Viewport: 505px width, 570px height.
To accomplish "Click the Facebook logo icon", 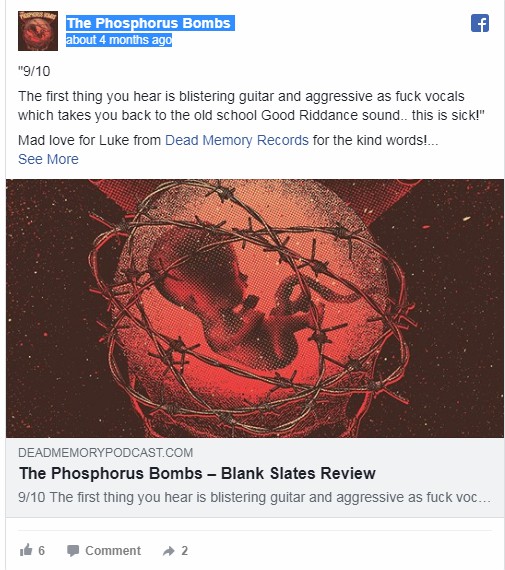I will pos(480,23).
